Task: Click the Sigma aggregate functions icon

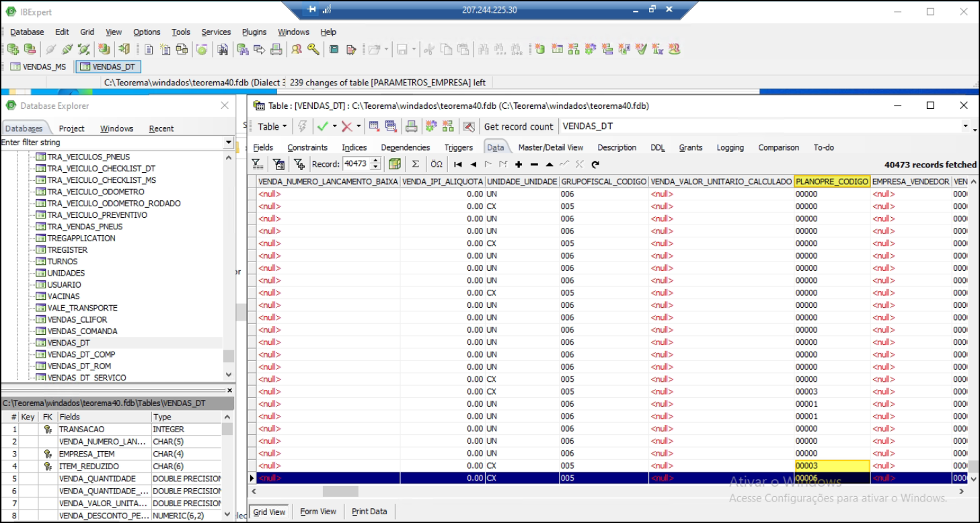Action: point(416,164)
